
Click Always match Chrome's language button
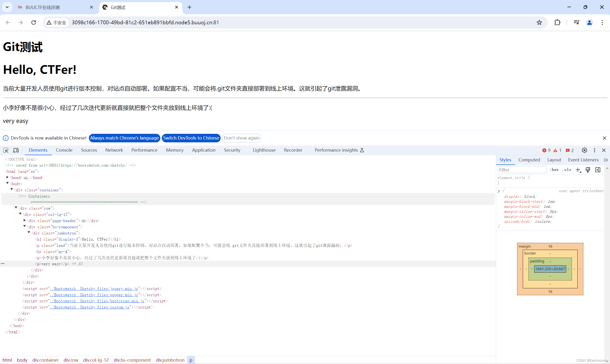pyautogui.click(x=125, y=138)
